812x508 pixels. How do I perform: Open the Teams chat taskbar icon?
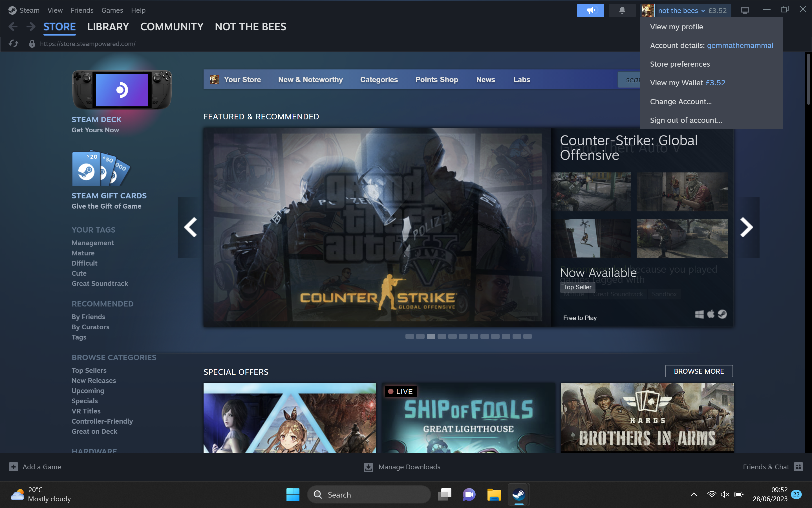(x=469, y=494)
